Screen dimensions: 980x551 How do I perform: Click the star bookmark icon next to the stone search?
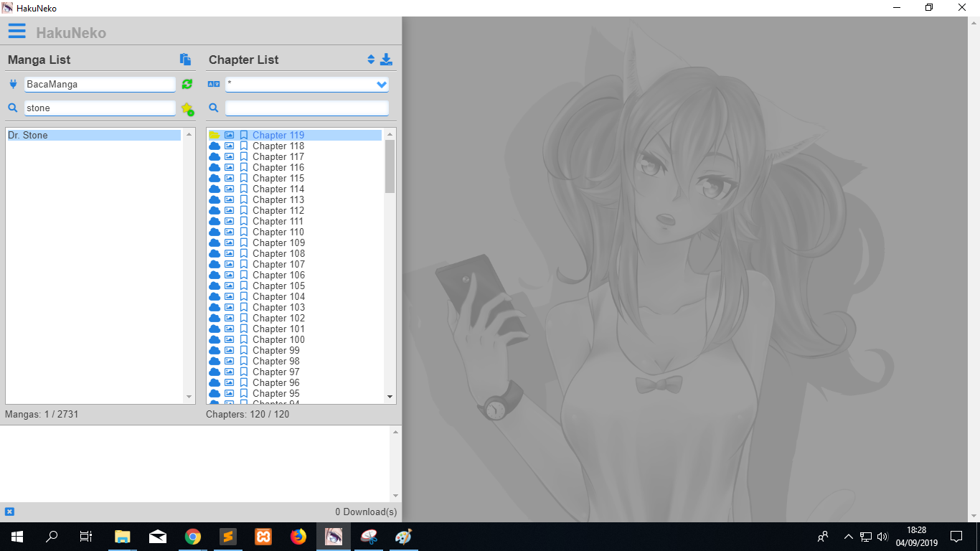(187, 108)
